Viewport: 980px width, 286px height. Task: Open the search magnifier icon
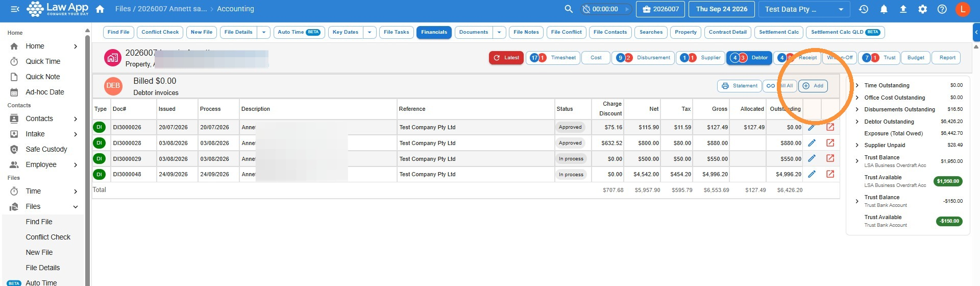point(569,9)
